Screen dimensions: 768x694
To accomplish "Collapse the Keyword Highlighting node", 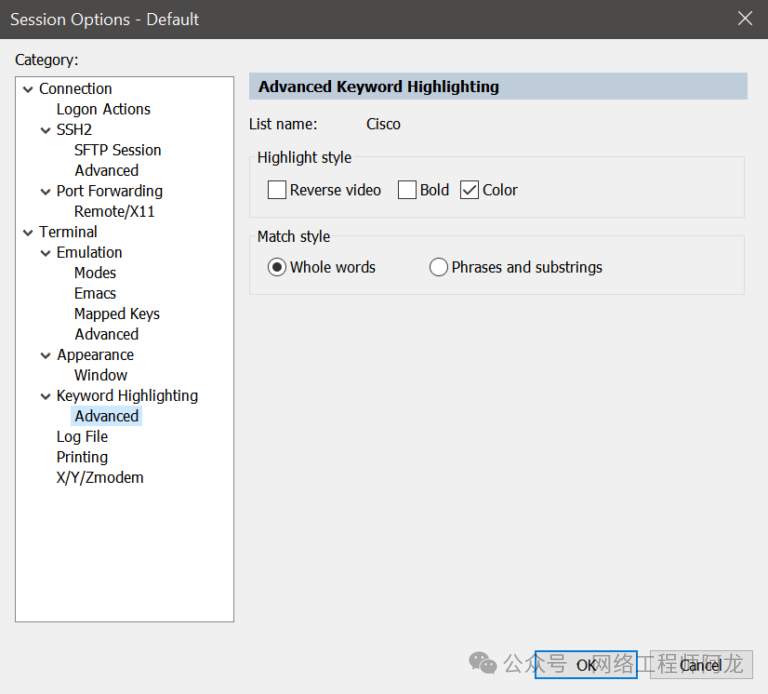I will [46, 396].
